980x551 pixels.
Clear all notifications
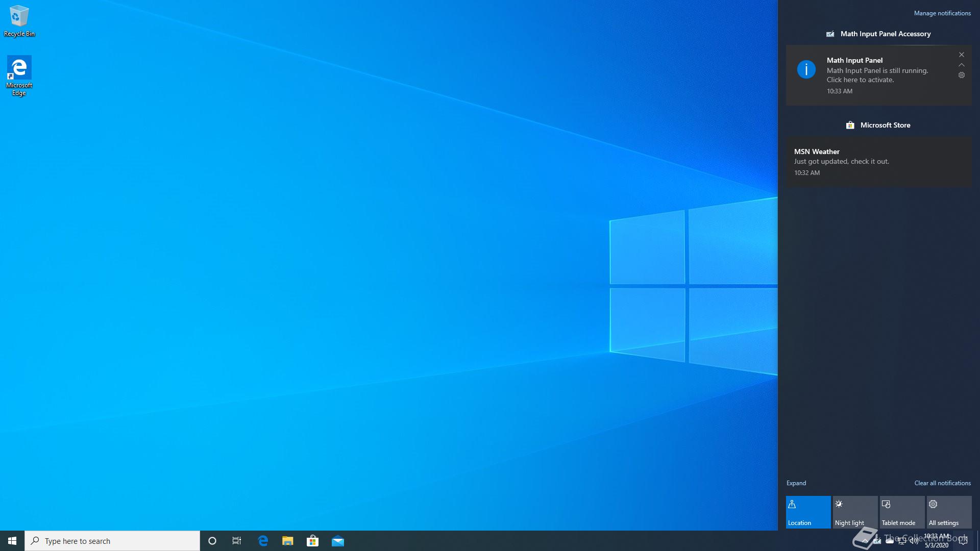(942, 483)
